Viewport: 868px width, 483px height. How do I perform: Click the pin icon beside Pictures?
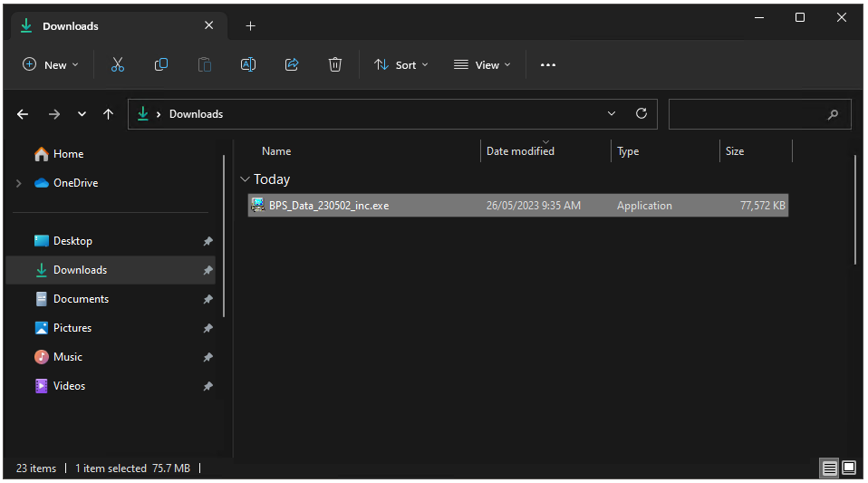point(207,328)
